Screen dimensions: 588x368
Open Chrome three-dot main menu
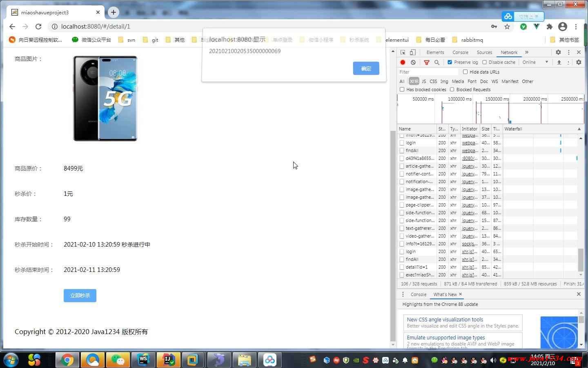[576, 27]
